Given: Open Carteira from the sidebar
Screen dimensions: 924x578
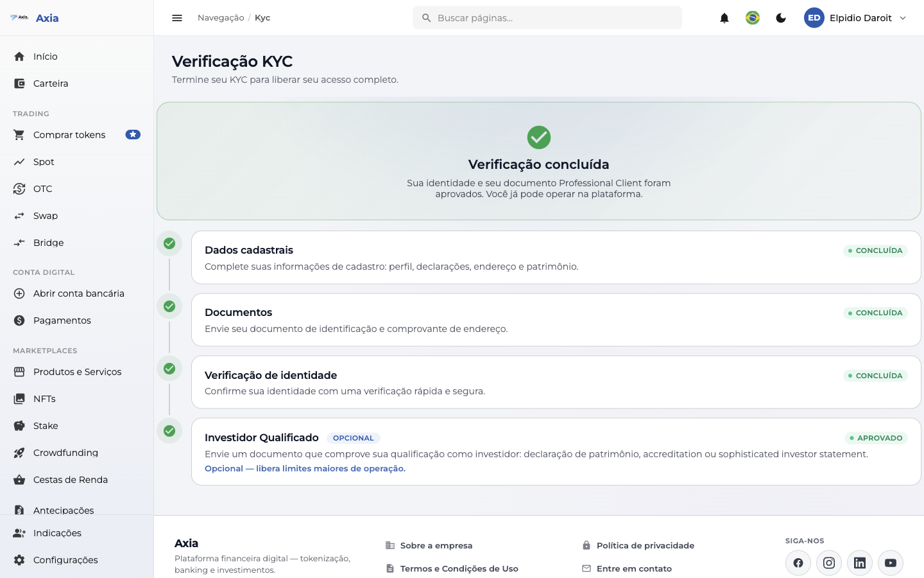Looking at the screenshot, I should pos(77,83).
